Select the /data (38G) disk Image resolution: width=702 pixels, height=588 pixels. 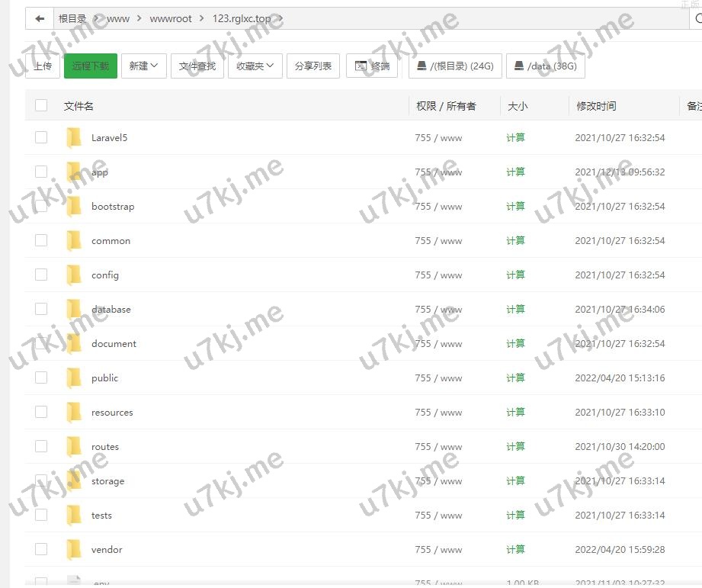tap(545, 66)
